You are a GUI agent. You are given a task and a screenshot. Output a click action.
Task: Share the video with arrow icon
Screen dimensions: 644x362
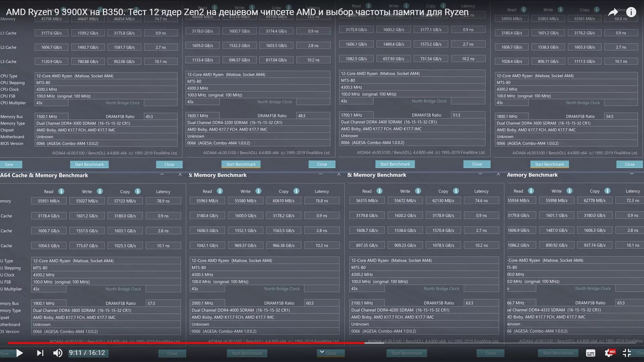(613, 12)
